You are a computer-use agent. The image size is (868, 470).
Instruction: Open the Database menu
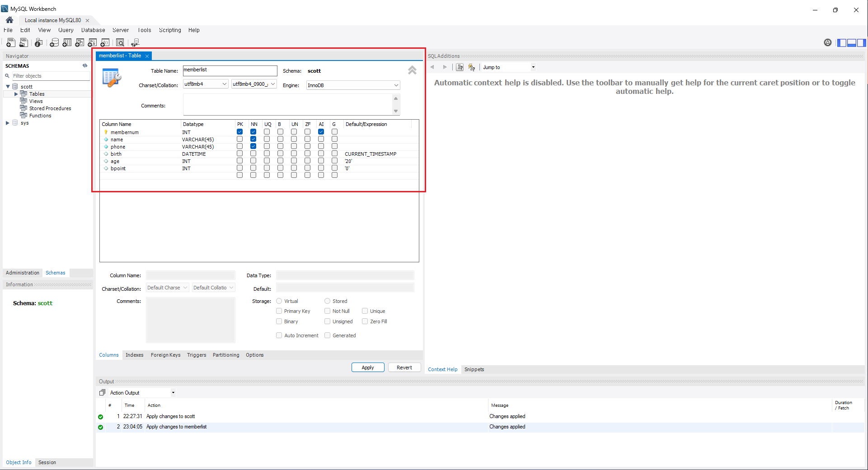point(93,30)
